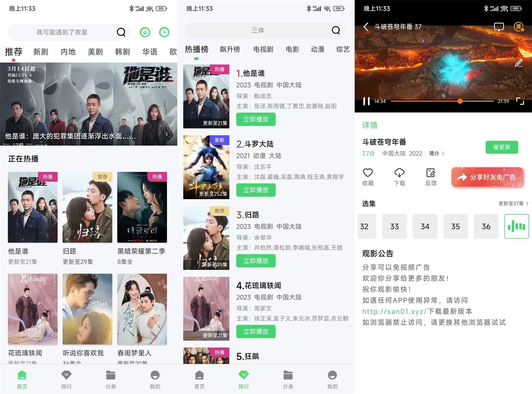Tap the 催更新 button
The image size is (532, 394).
[501, 147]
